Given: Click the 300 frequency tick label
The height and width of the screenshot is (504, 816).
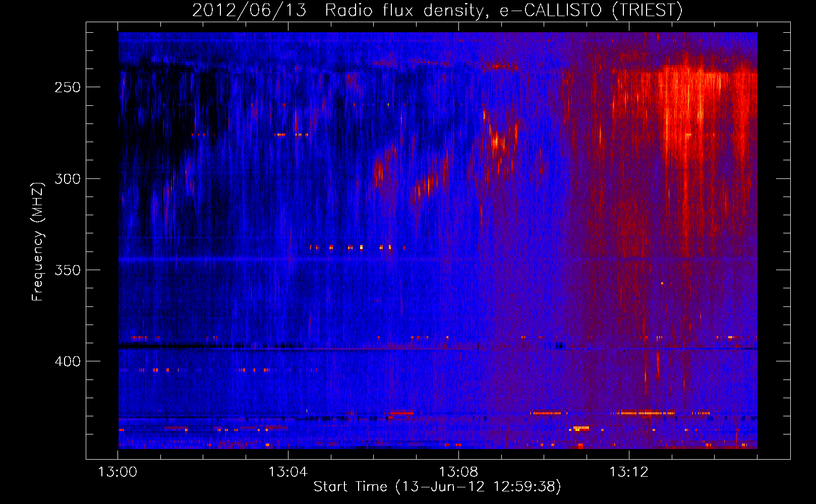Looking at the screenshot, I should (68, 179).
